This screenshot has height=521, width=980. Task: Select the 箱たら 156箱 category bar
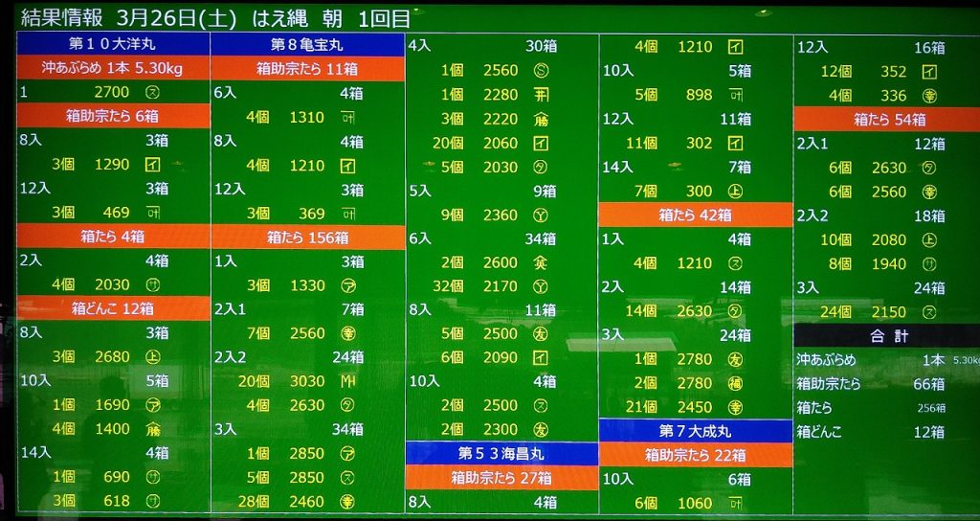click(x=307, y=237)
